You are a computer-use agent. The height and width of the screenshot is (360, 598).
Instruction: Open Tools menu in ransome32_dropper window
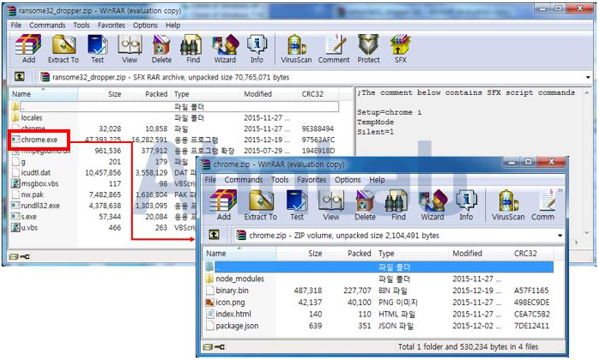tap(81, 25)
